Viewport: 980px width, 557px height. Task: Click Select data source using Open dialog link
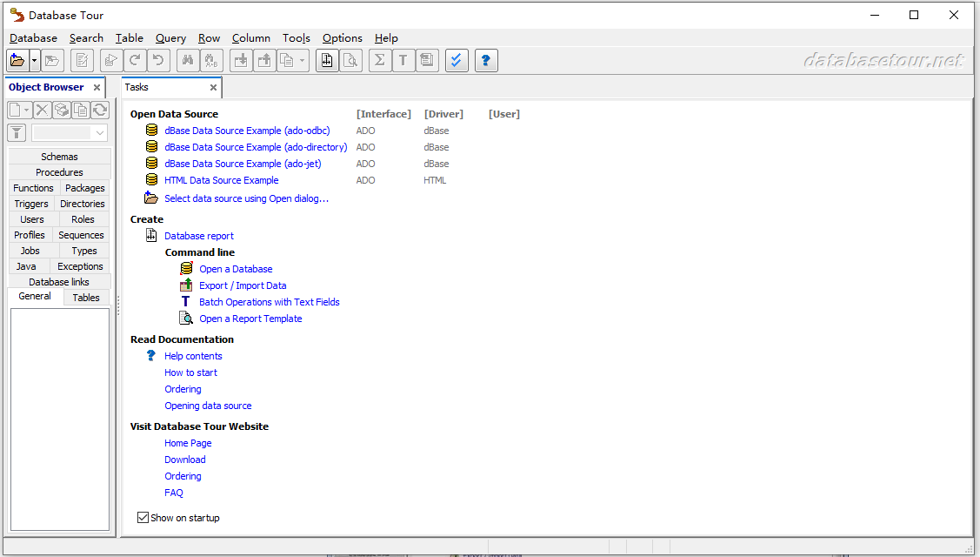(x=246, y=198)
